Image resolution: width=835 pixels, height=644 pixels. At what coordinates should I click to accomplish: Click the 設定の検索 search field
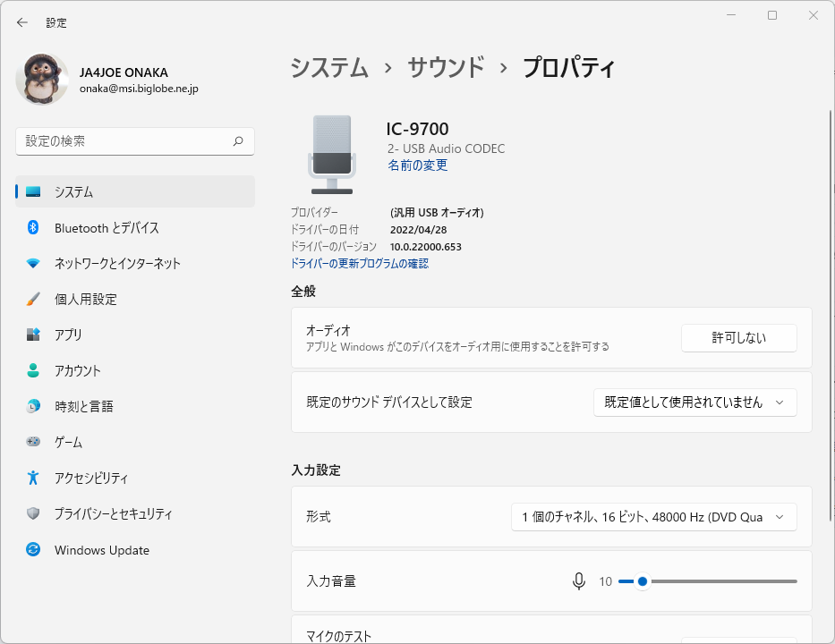click(135, 141)
